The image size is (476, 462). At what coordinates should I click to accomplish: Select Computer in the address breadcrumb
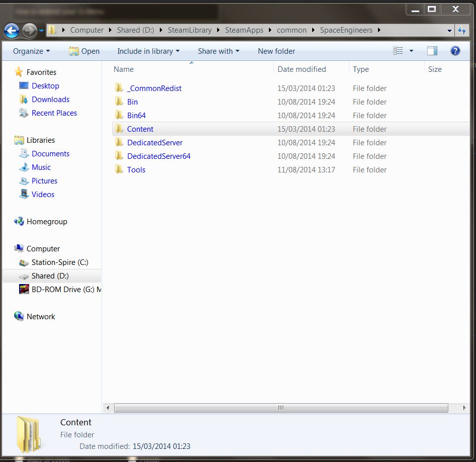(87, 30)
